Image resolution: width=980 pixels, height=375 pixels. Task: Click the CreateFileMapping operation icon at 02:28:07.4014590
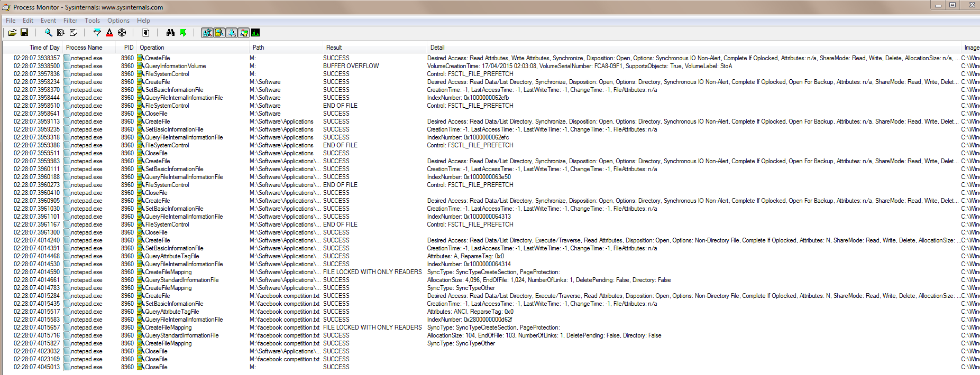tap(141, 272)
